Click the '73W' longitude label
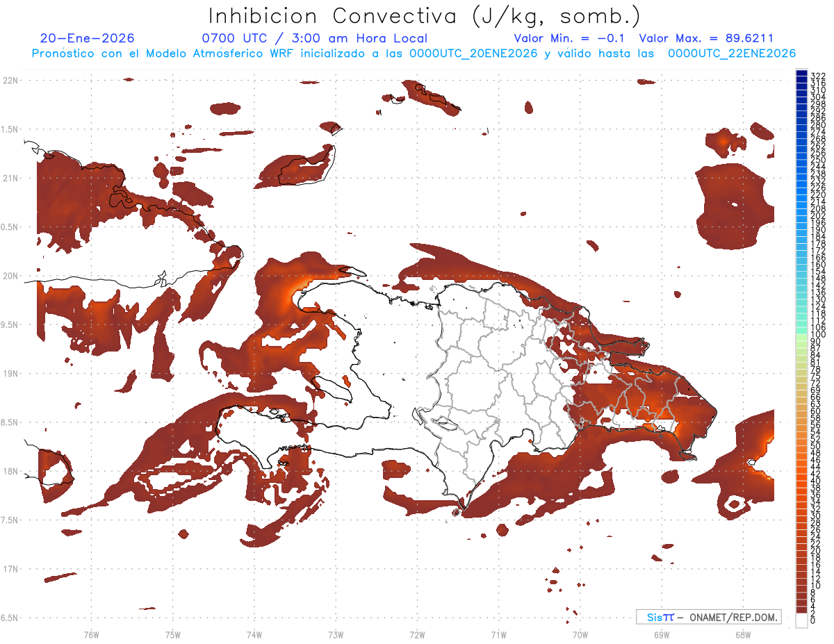Image resolution: width=834 pixels, height=644 pixels. tap(336, 634)
